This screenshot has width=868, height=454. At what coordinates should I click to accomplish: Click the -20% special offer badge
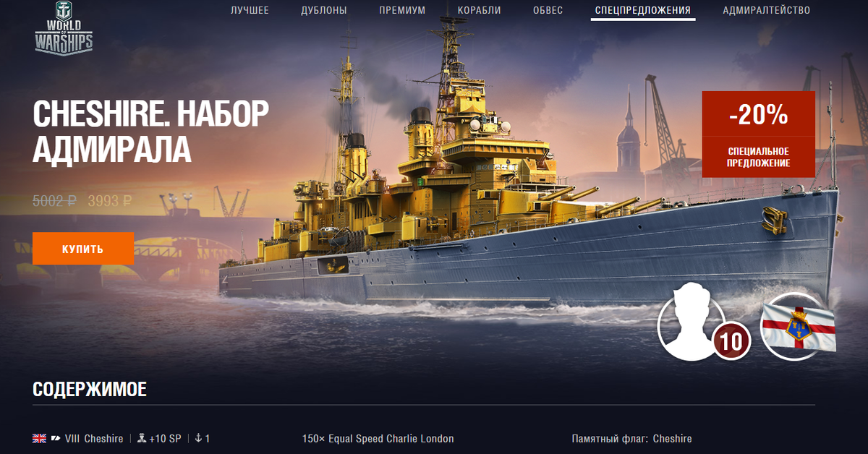click(758, 134)
